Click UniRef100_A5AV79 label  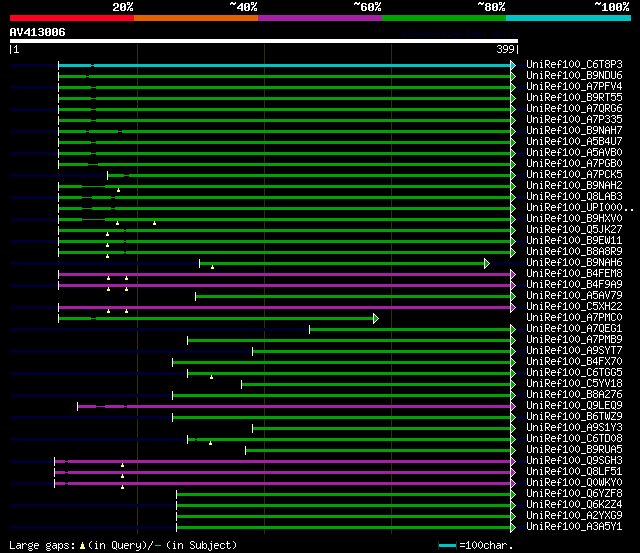point(574,296)
